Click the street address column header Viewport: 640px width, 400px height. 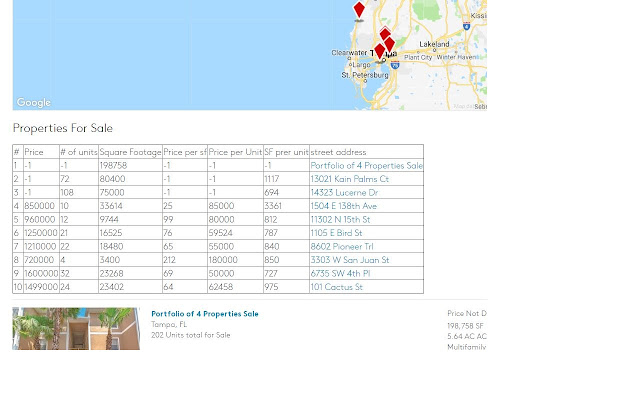(338, 152)
